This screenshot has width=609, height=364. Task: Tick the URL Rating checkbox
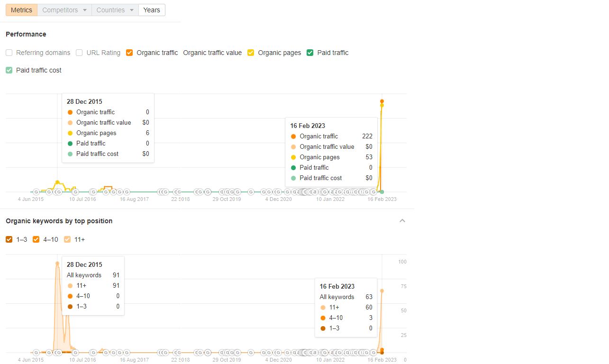coord(79,53)
